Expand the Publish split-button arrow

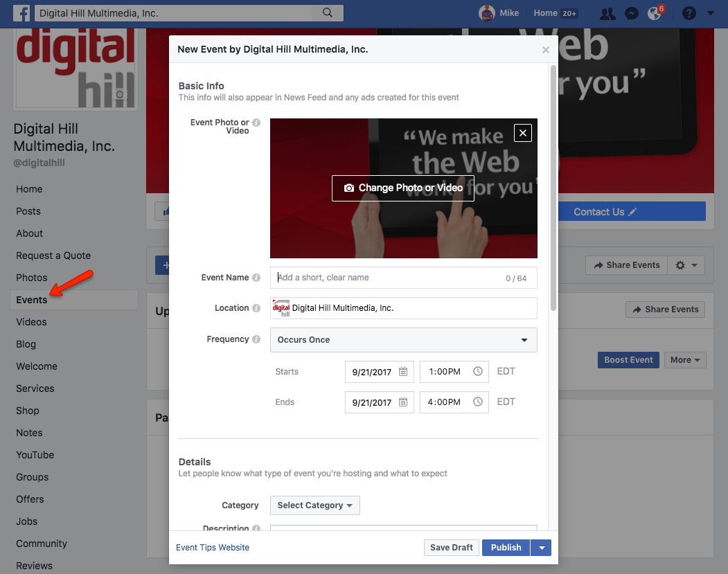click(x=541, y=547)
